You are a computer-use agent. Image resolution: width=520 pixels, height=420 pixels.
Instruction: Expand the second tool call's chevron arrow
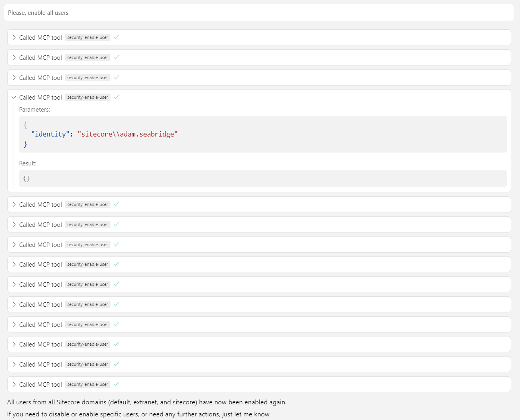point(14,57)
